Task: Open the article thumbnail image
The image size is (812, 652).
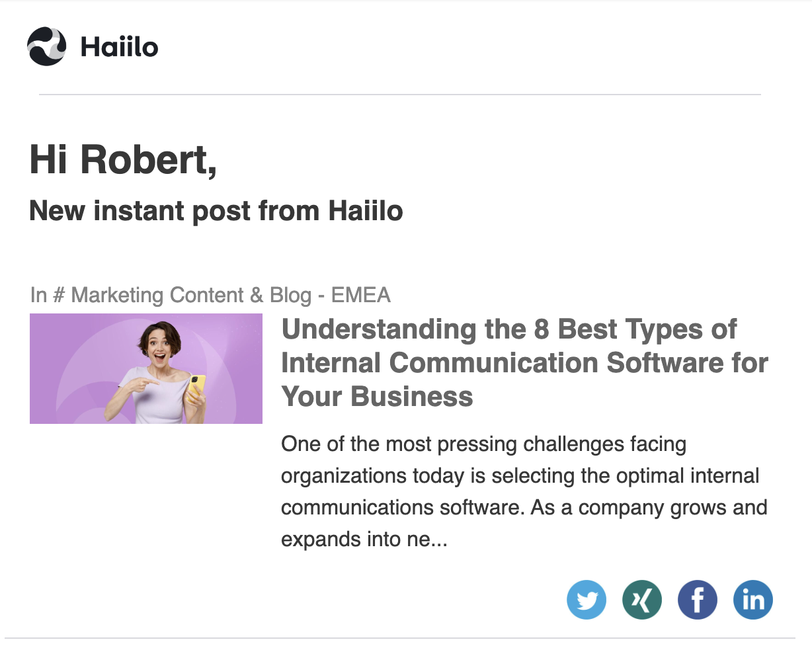Action: click(146, 368)
